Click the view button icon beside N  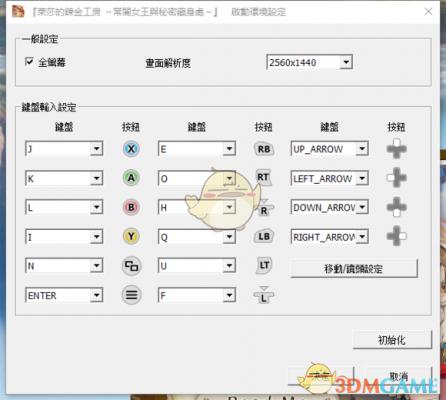point(131,266)
